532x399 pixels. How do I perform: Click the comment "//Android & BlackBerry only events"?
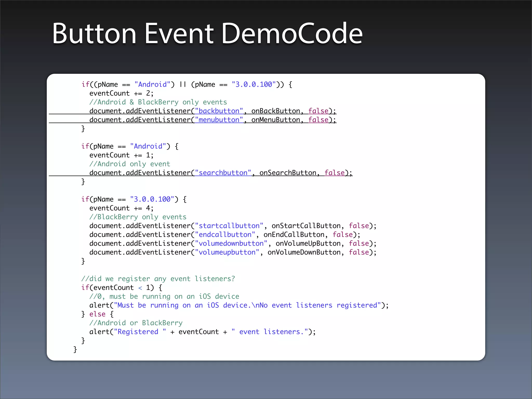(x=158, y=102)
